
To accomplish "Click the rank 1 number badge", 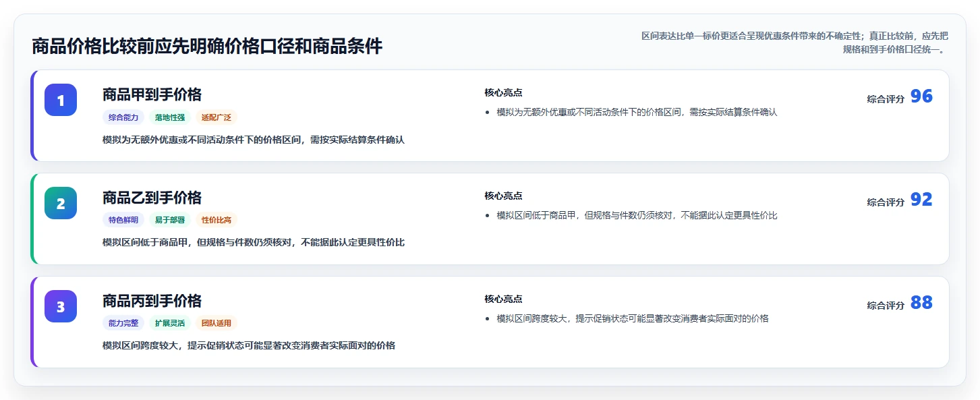I will coord(61,100).
